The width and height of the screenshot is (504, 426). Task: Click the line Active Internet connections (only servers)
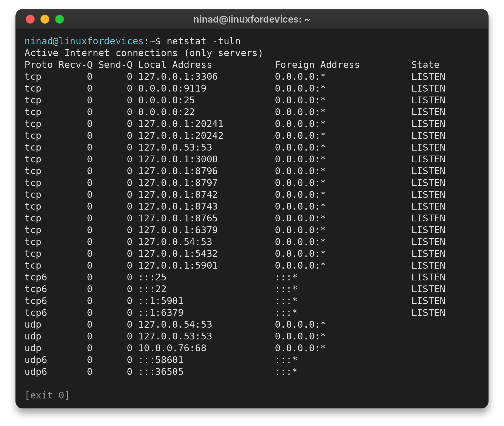[x=144, y=53]
